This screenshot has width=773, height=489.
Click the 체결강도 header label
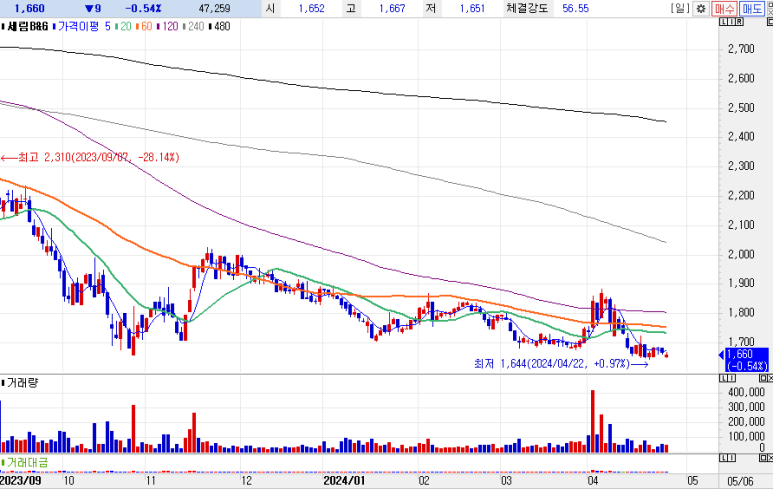(527, 8)
